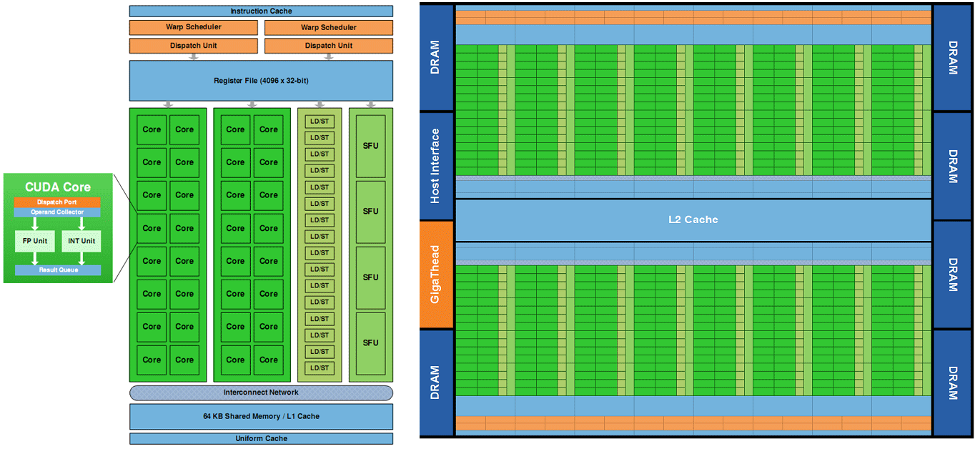This screenshot has width=980, height=449.
Task: Click the Instruction Cache block
Action: pyautogui.click(x=261, y=11)
